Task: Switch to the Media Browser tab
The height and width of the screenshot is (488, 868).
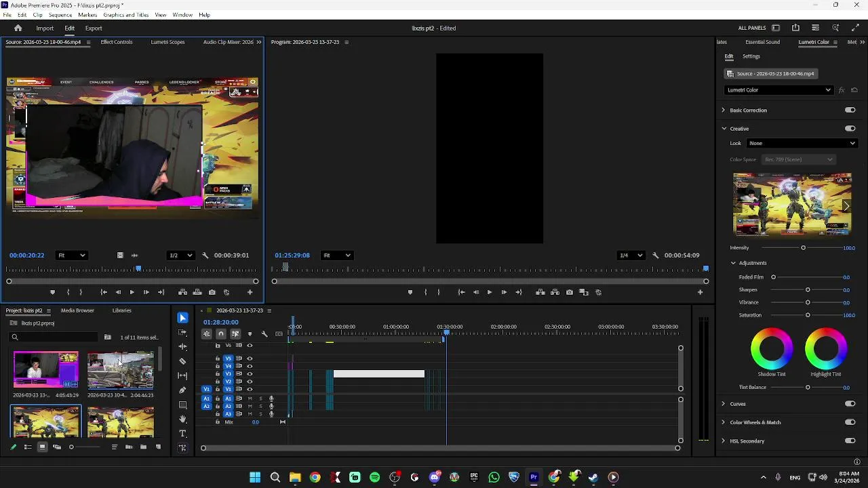Action: pos(77,310)
